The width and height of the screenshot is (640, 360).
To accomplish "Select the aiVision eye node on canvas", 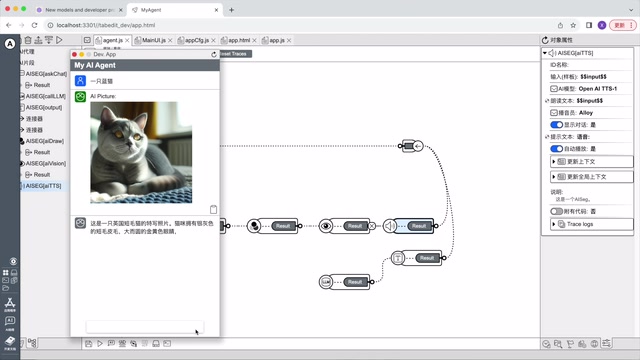I will [326, 226].
